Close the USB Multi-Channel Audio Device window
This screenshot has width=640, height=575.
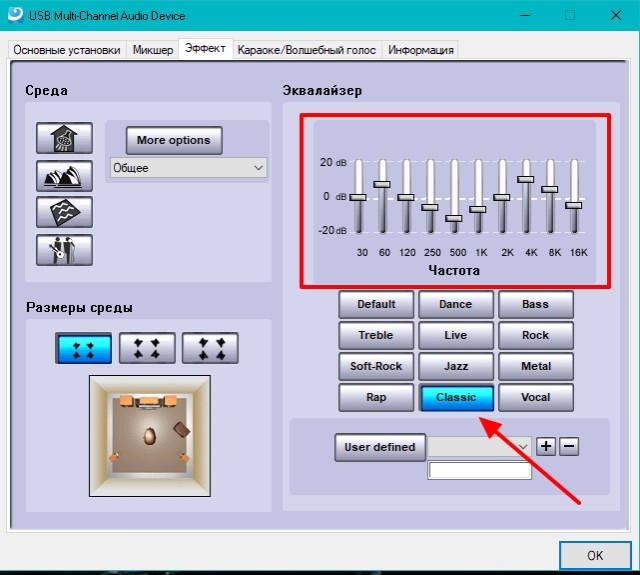pos(616,16)
